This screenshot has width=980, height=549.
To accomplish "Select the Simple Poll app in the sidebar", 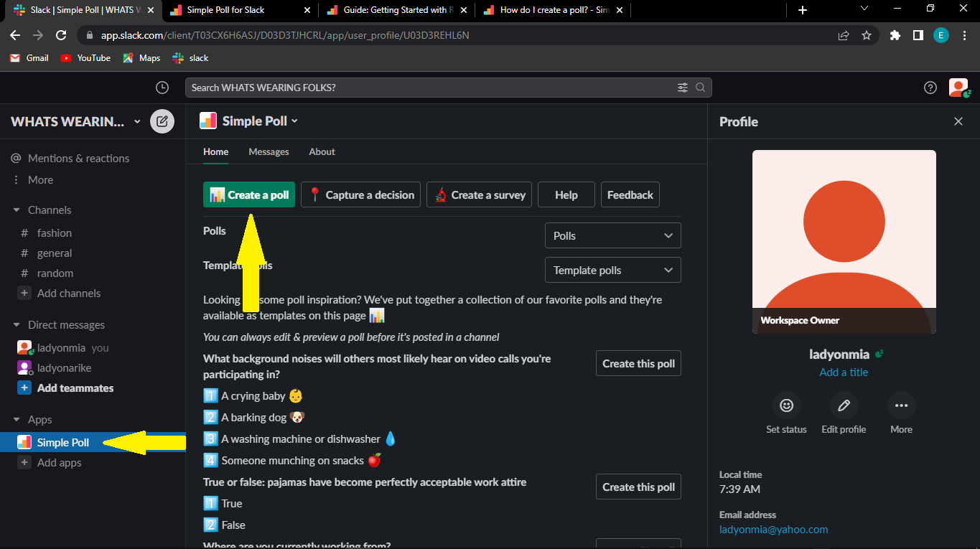I will pos(93,443).
